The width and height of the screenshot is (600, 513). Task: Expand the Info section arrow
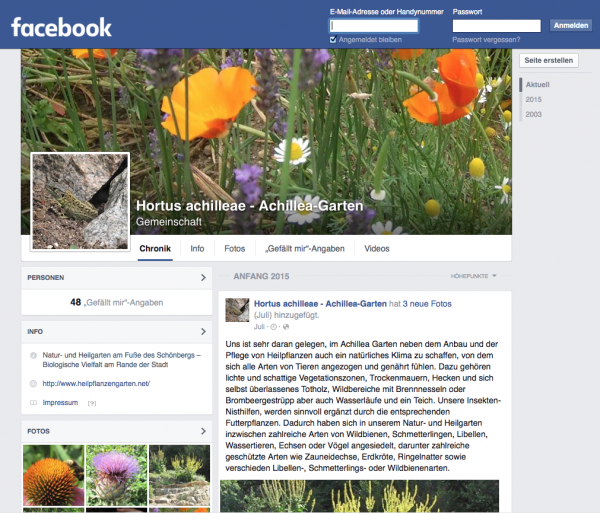click(x=203, y=330)
